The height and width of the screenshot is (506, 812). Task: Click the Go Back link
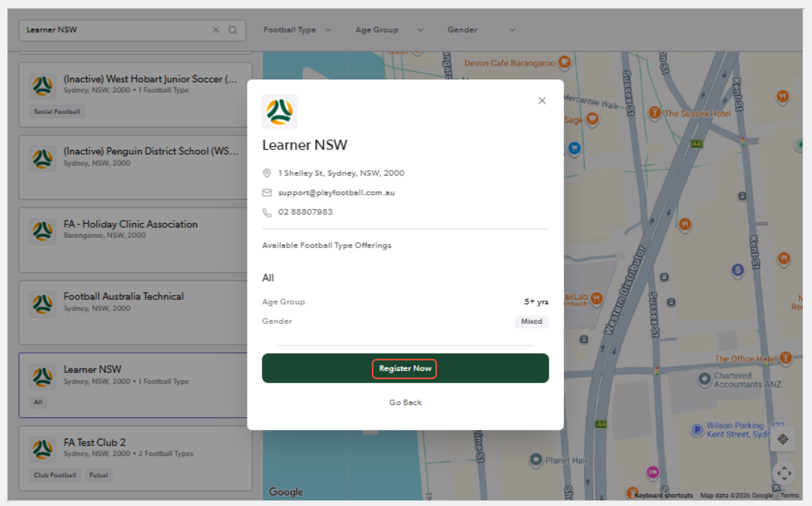[x=405, y=403]
